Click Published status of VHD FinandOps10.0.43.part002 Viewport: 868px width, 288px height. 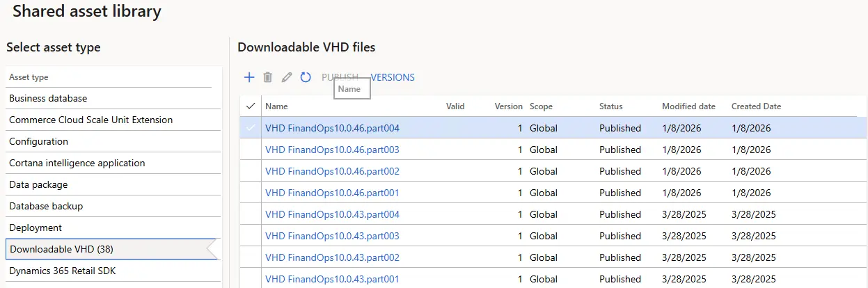coord(620,257)
